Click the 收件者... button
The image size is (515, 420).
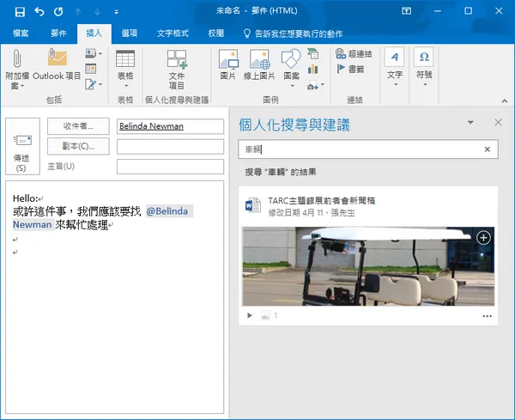tap(78, 126)
